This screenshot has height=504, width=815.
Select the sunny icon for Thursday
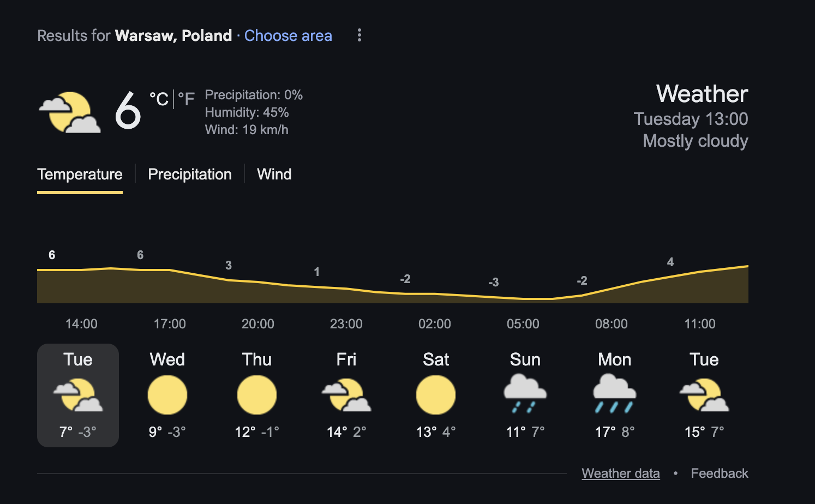click(257, 395)
